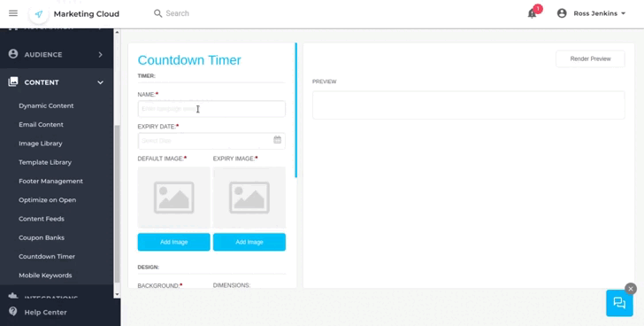The height and width of the screenshot is (326, 644).
Task: Click the Render Preview button
Action: pyautogui.click(x=590, y=58)
